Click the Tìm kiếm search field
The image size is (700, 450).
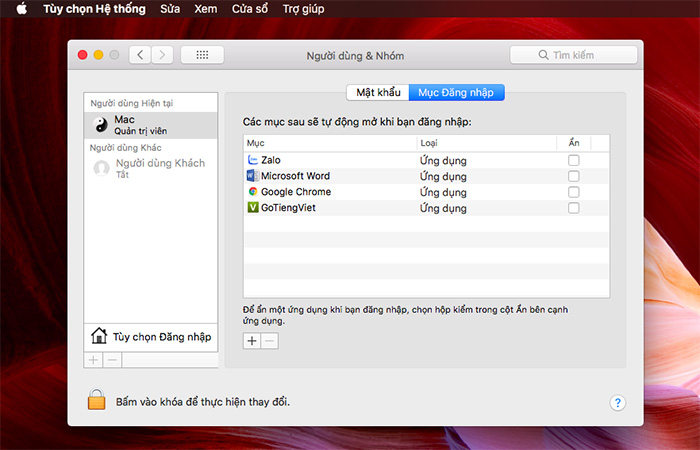pos(574,55)
